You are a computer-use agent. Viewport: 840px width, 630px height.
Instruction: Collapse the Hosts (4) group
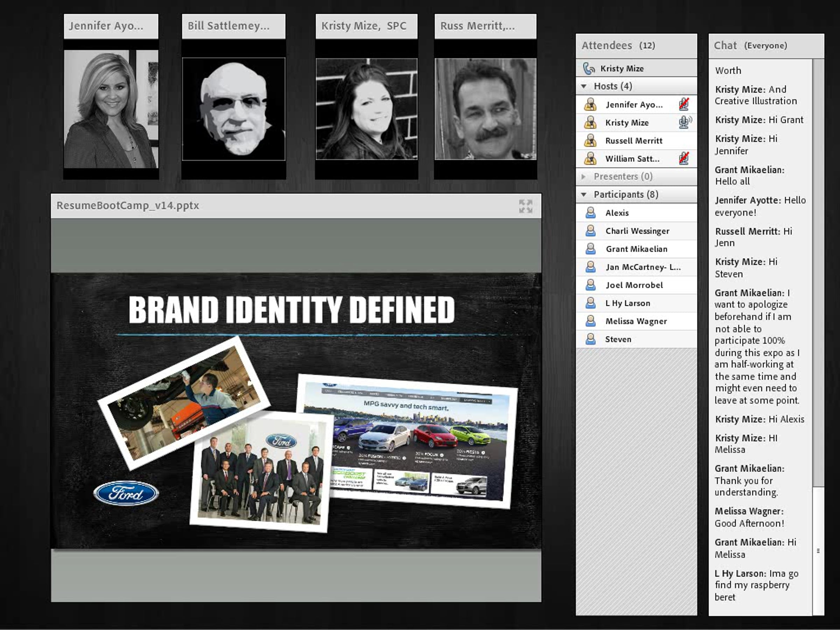coord(584,86)
